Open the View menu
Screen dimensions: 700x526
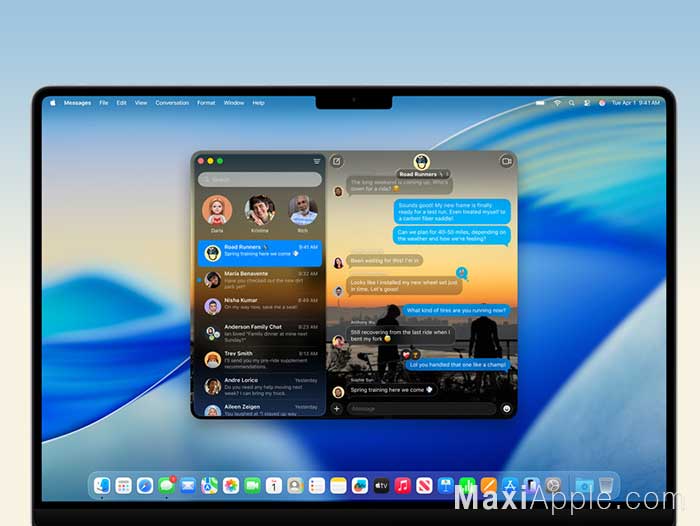[x=141, y=103]
